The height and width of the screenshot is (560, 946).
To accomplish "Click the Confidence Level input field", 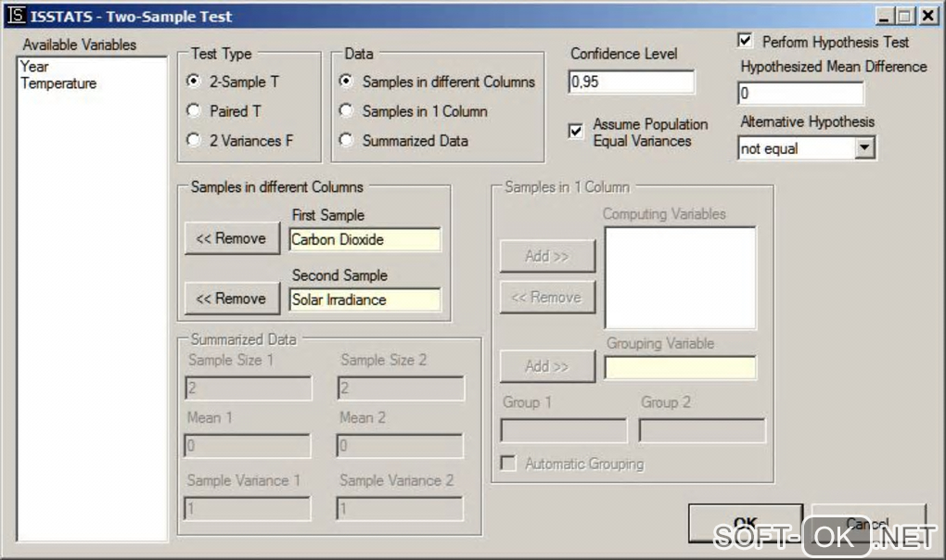I will pos(631,82).
